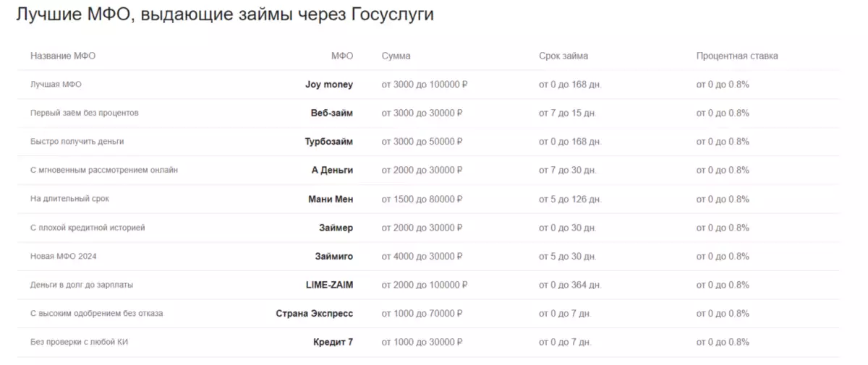Image resolution: width=868 pixels, height=365 pixels.
Task: Click the 'Название МФО' column header
Action: pyautogui.click(x=63, y=56)
